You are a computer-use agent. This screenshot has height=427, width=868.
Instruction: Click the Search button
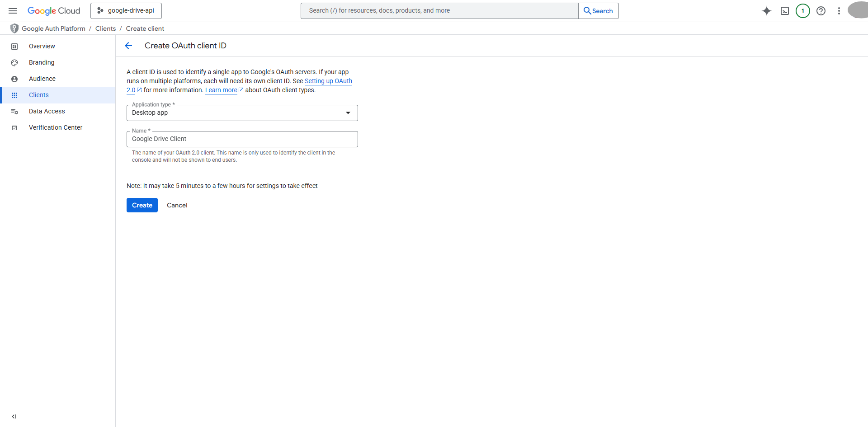click(599, 11)
